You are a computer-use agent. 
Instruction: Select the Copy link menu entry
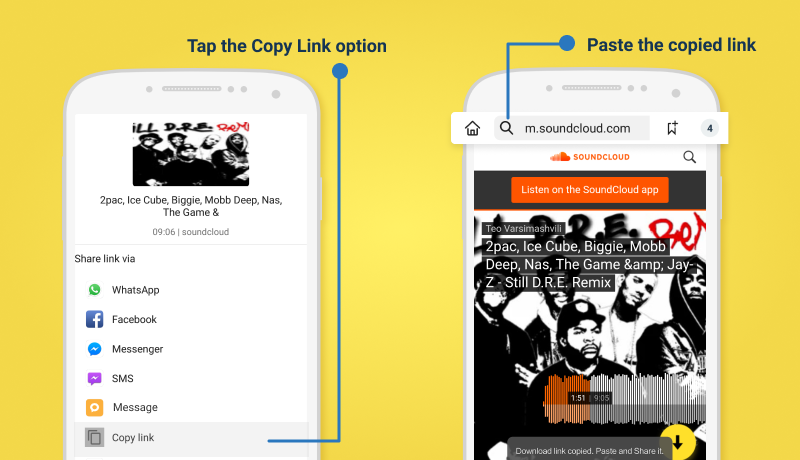[191, 438]
